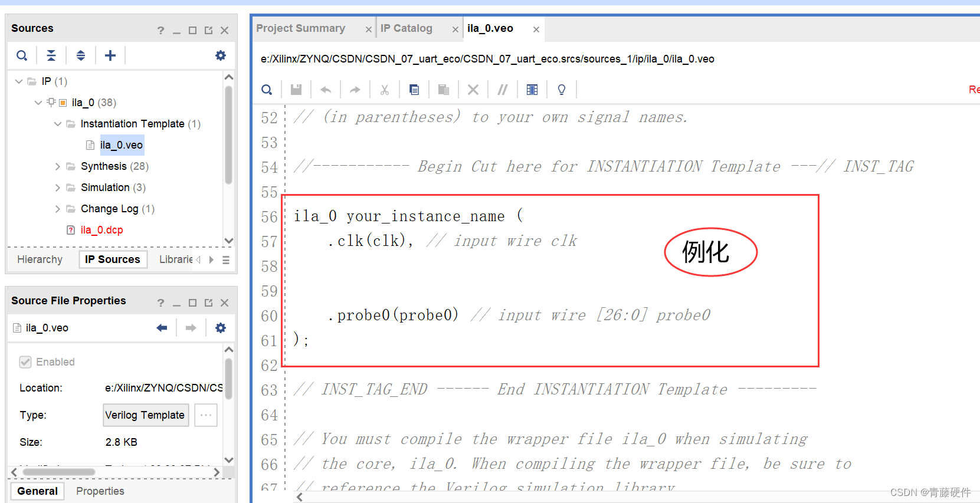Collapse the IP (1) tree node
Image resolution: width=980 pixels, height=503 pixels.
click(x=19, y=81)
